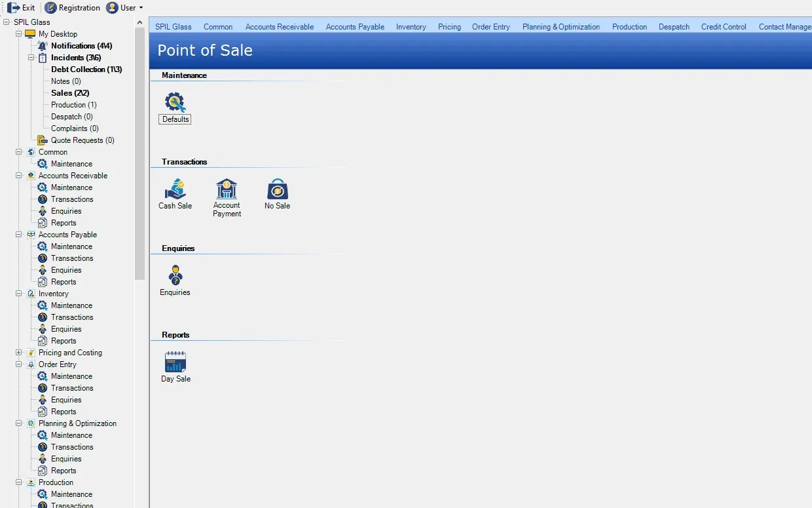
Task: Open the Common tab
Action: tap(218, 27)
